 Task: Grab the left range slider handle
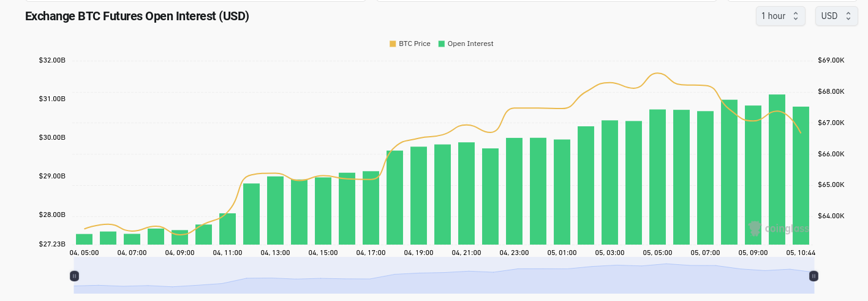tap(74, 276)
